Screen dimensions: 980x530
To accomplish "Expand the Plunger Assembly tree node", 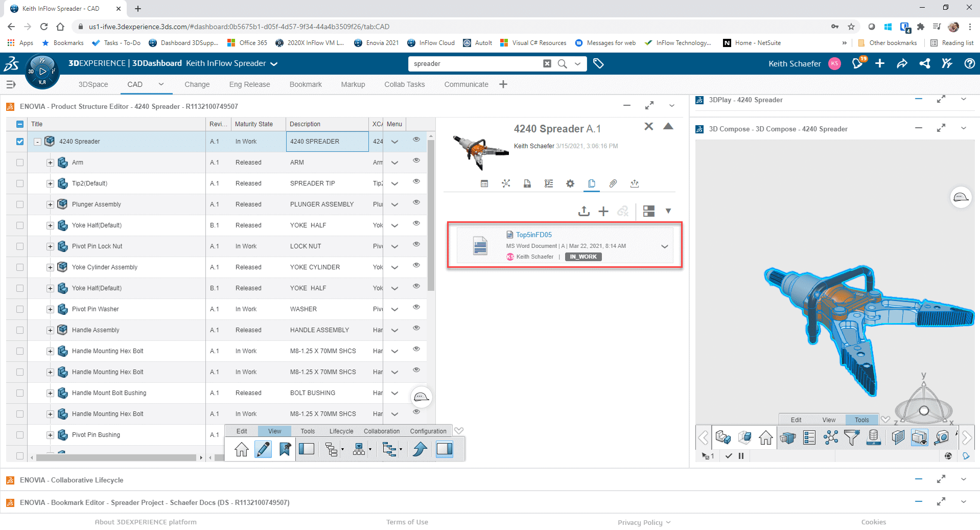I will tap(50, 204).
